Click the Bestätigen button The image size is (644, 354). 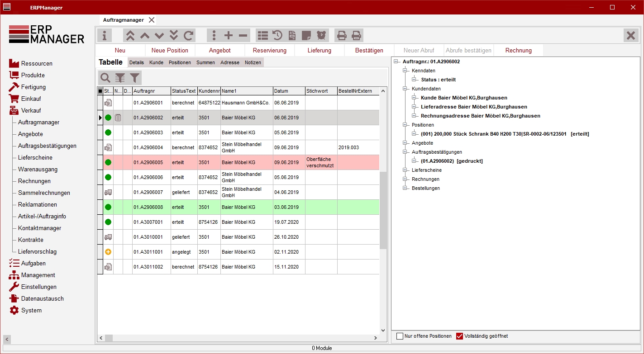click(369, 50)
